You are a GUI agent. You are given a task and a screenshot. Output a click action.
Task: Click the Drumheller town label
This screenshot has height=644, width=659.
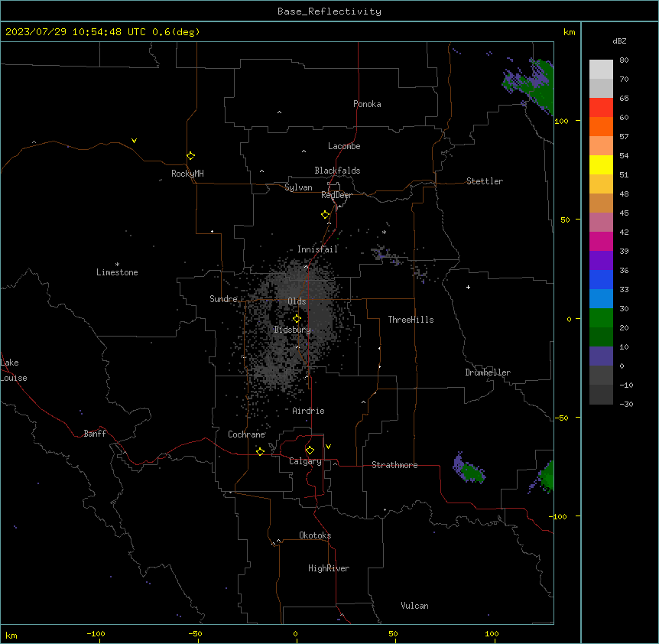[x=488, y=372]
